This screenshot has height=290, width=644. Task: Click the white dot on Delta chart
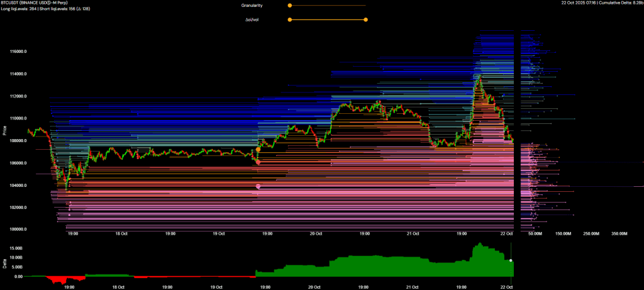coord(511,260)
